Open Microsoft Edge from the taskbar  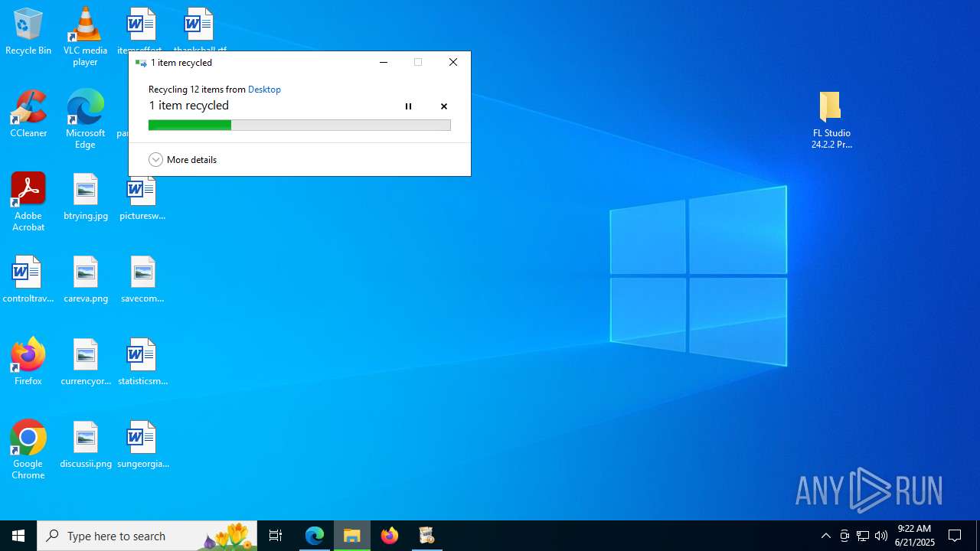click(315, 536)
